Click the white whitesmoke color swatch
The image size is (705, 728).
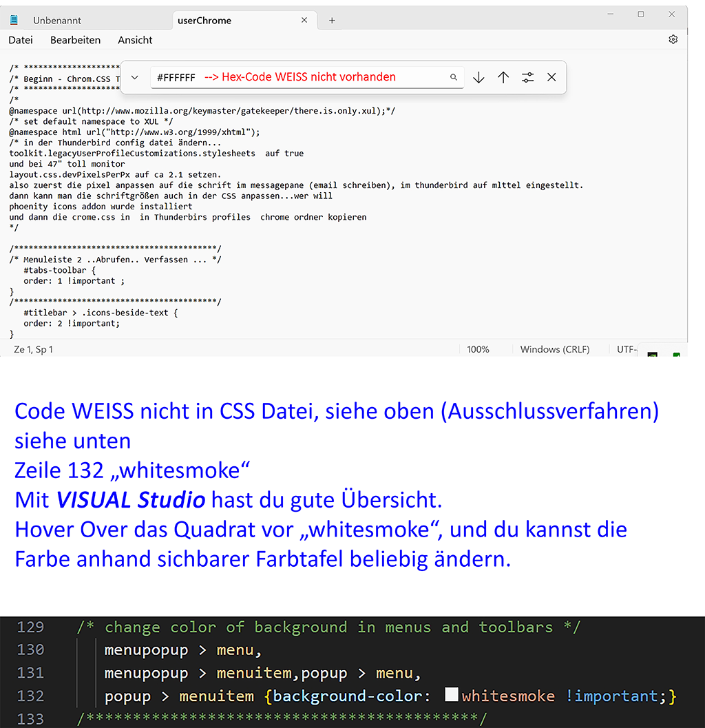(x=452, y=694)
